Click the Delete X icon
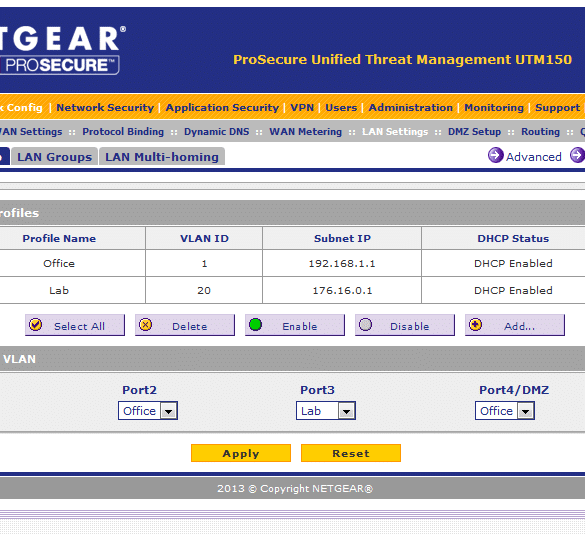This screenshot has width=585, height=535. (x=146, y=325)
